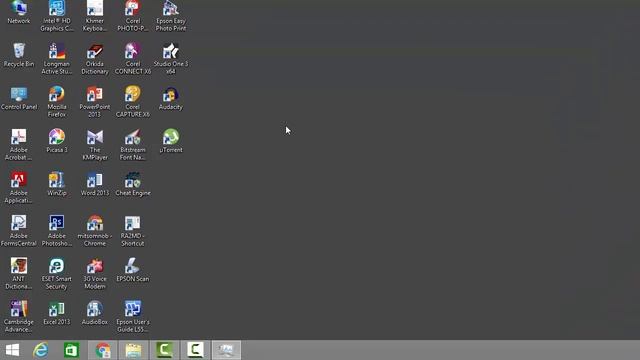Image resolution: width=640 pixels, height=360 pixels.
Task: Click the Longman Active Study shortcut
Action: click(x=57, y=59)
